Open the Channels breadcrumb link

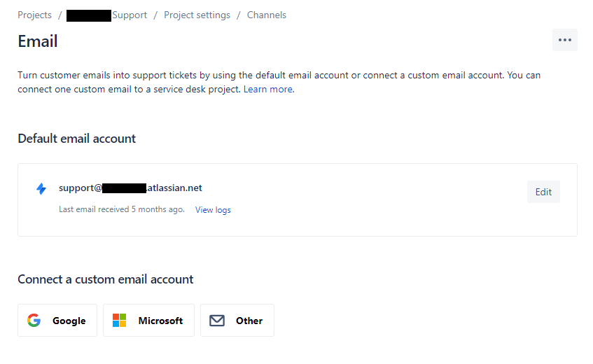tap(267, 15)
